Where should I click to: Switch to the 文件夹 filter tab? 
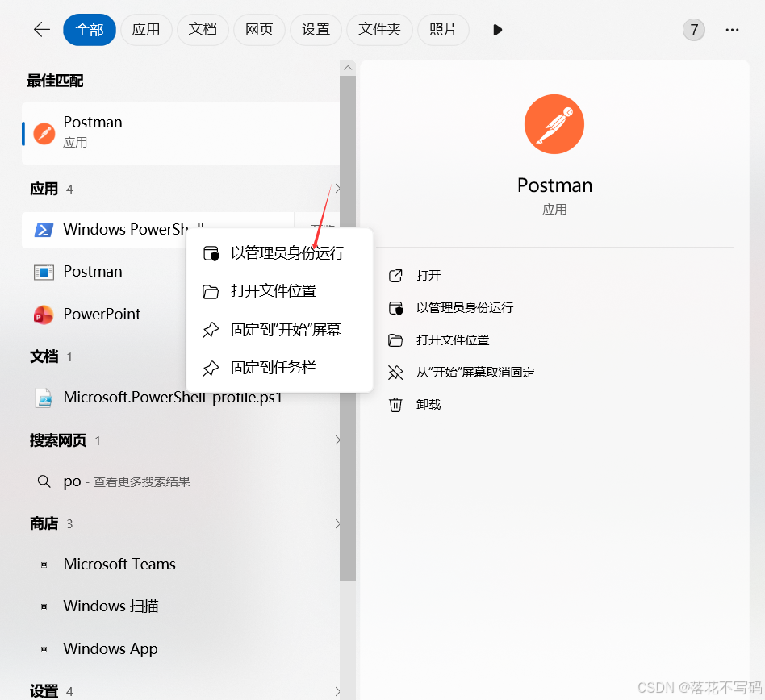379,30
